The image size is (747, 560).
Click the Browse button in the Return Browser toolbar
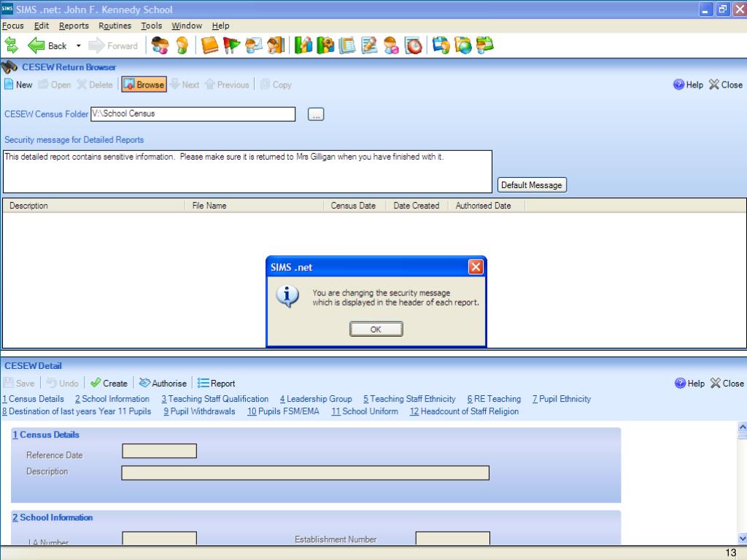[144, 85]
